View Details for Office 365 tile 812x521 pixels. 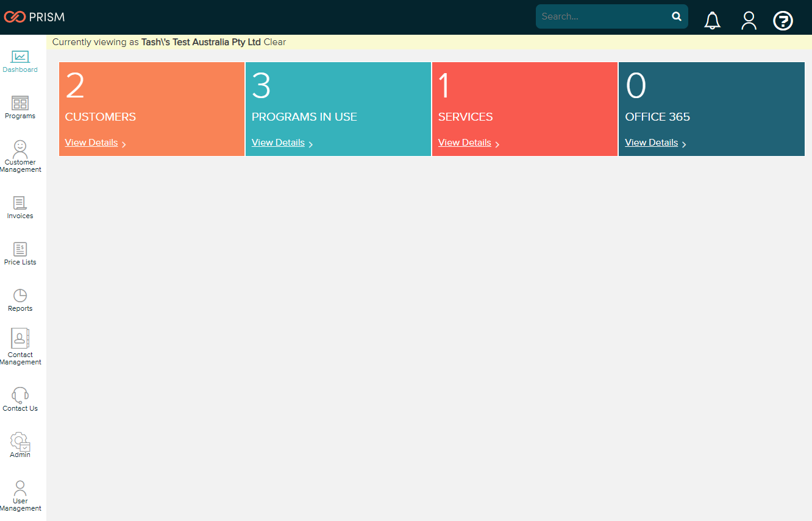(651, 143)
